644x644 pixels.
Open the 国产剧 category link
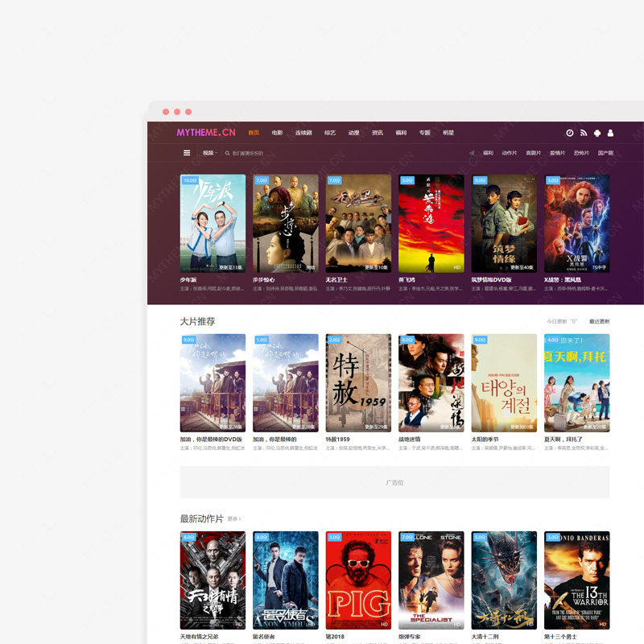click(605, 153)
